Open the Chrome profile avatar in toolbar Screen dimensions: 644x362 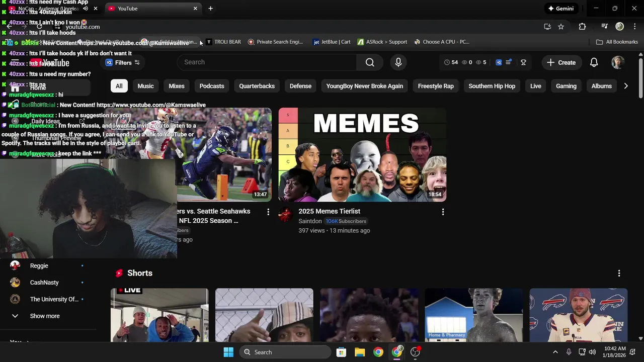click(x=620, y=27)
